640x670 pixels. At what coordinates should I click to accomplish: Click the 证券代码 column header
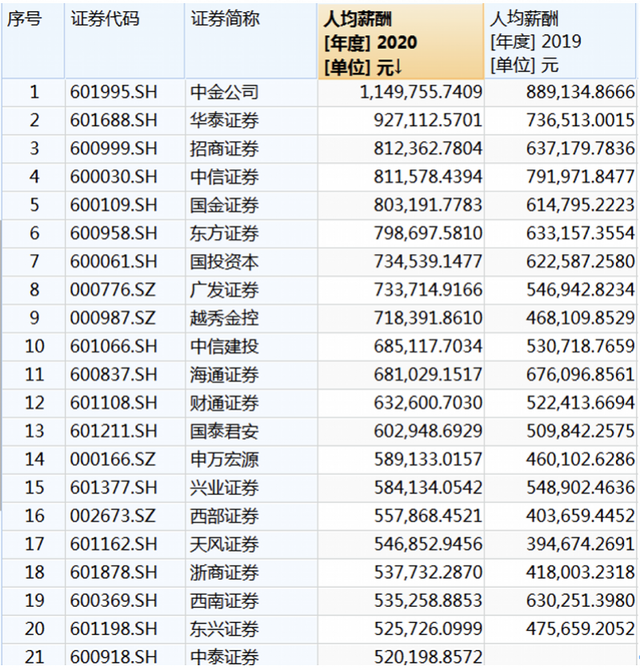(x=125, y=41)
